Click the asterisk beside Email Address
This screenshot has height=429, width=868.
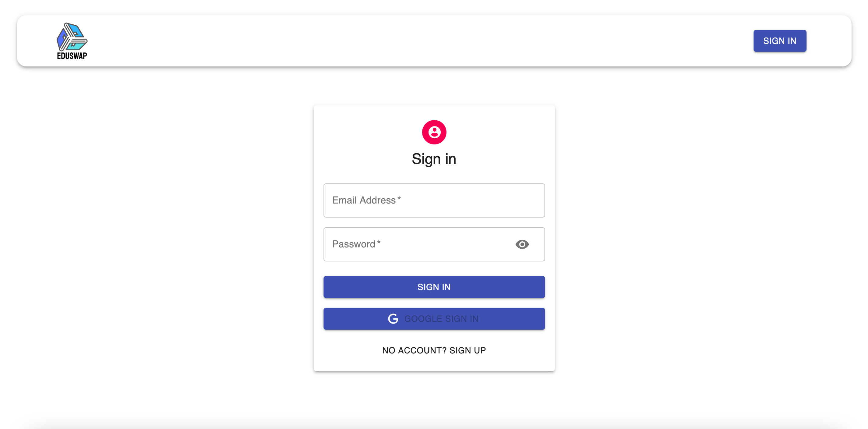click(399, 199)
